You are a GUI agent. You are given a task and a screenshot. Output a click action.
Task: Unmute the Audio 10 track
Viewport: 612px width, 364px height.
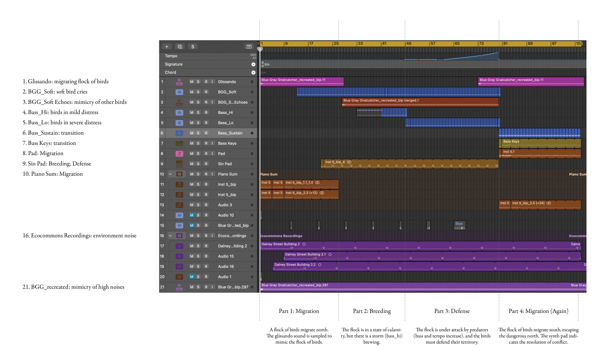pyautogui.click(x=191, y=215)
